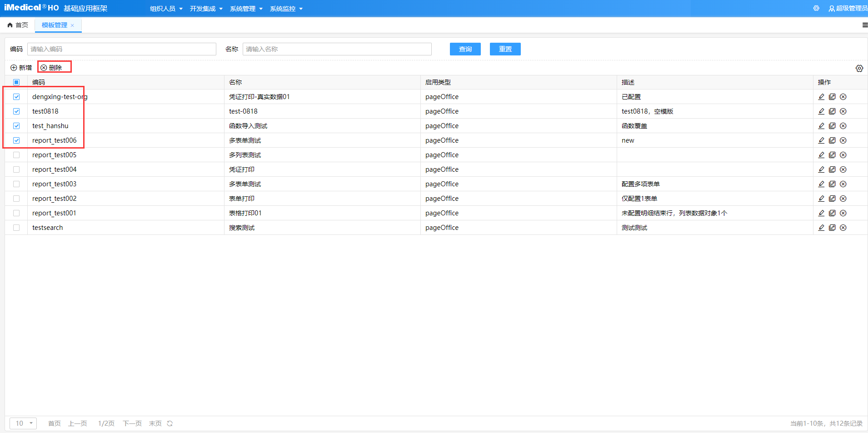
Task: Focus the 编码 input field
Action: pyautogui.click(x=121, y=49)
